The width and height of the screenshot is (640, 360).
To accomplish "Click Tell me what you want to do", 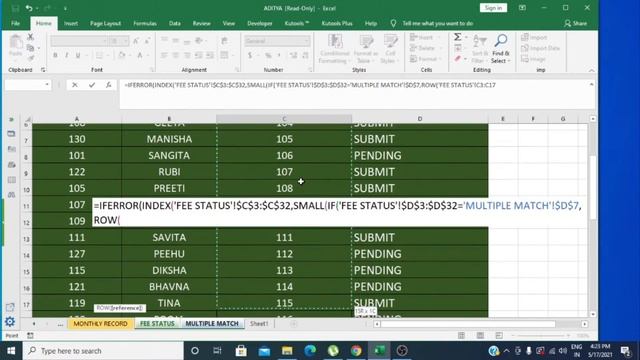I will click(438, 23).
